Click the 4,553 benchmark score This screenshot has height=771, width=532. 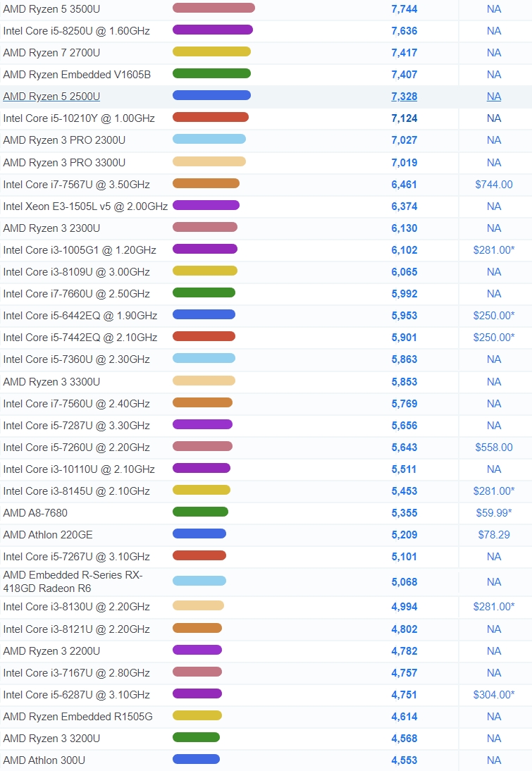pyautogui.click(x=404, y=760)
